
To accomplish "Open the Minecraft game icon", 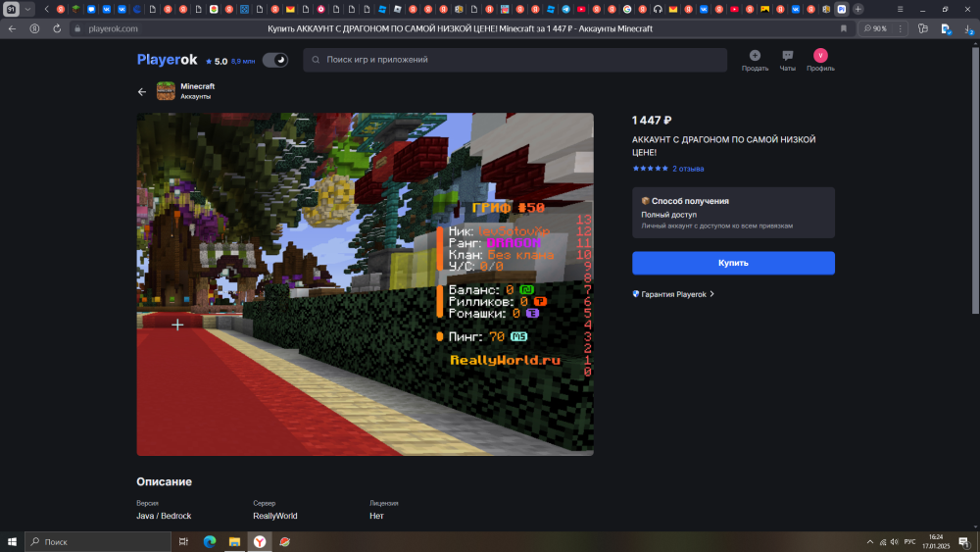I will tap(166, 91).
